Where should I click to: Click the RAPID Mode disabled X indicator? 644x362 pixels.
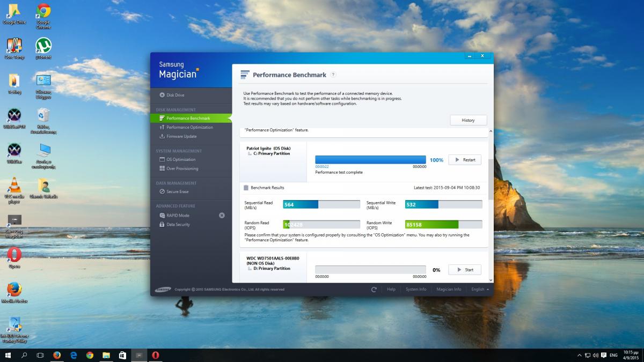click(222, 215)
